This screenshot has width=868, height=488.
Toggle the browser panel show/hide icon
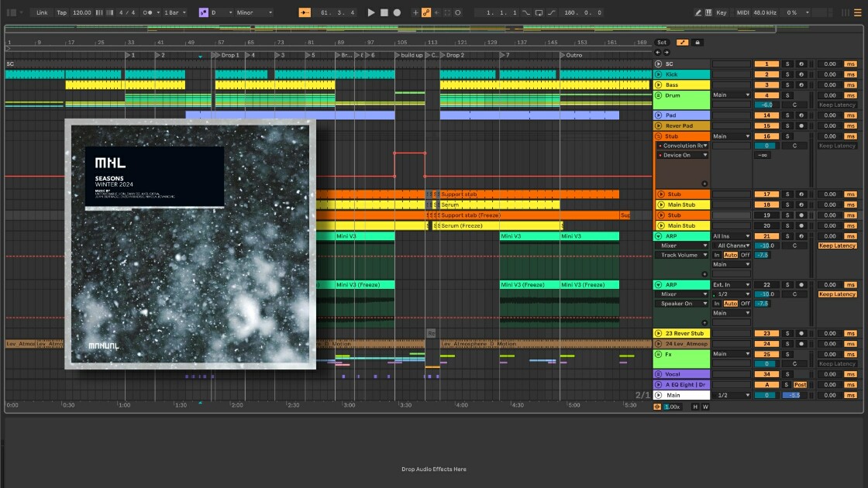(x=11, y=12)
